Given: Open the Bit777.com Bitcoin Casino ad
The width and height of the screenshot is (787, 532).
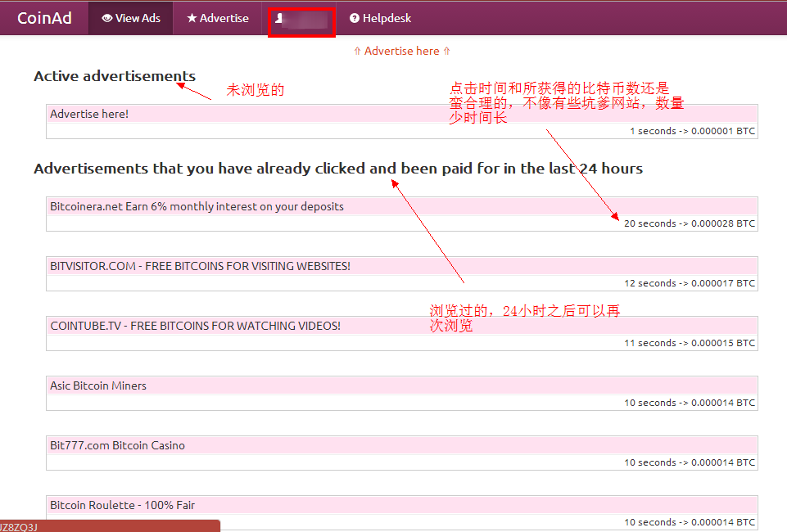Looking at the screenshot, I should 117,446.
